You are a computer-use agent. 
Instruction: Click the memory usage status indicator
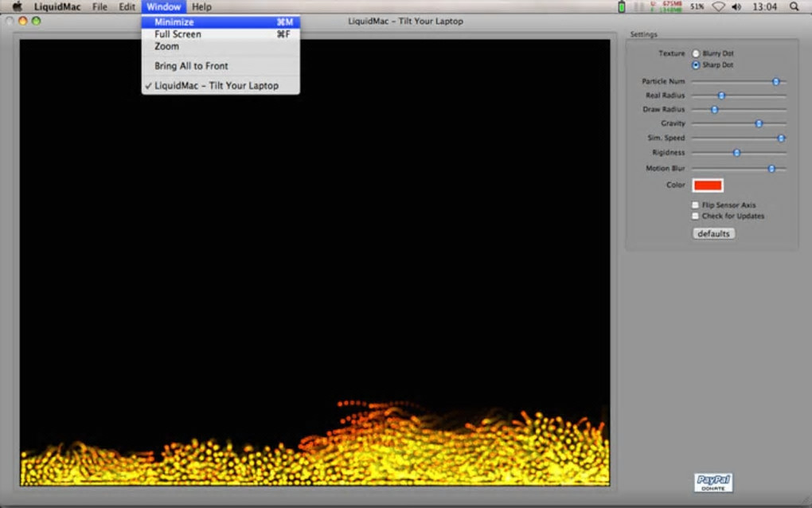pyautogui.click(x=666, y=6)
